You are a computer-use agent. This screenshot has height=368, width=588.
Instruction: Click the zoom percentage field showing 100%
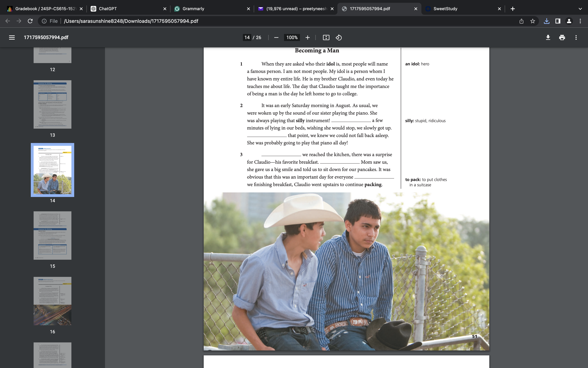tap(292, 38)
